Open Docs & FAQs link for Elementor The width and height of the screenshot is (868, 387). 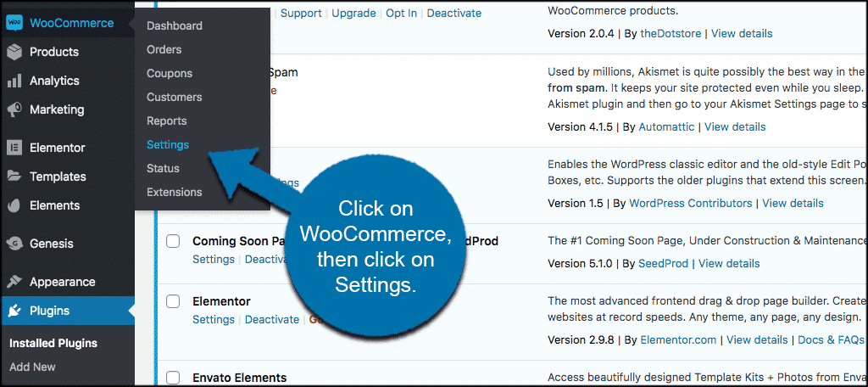[x=832, y=339]
